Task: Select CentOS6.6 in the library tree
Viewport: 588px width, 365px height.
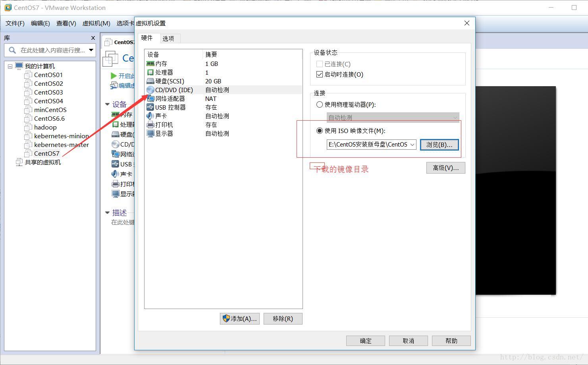Action: click(x=49, y=118)
